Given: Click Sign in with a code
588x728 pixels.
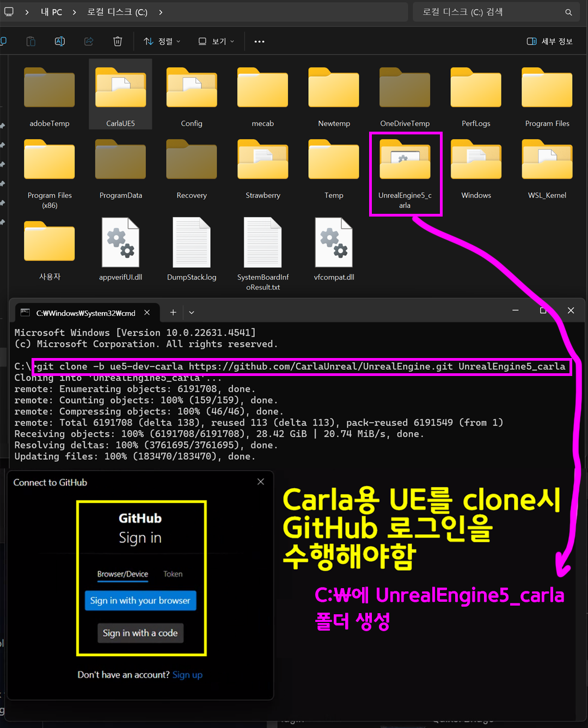Looking at the screenshot, I should pyautogui.click(x=140, y=633).
